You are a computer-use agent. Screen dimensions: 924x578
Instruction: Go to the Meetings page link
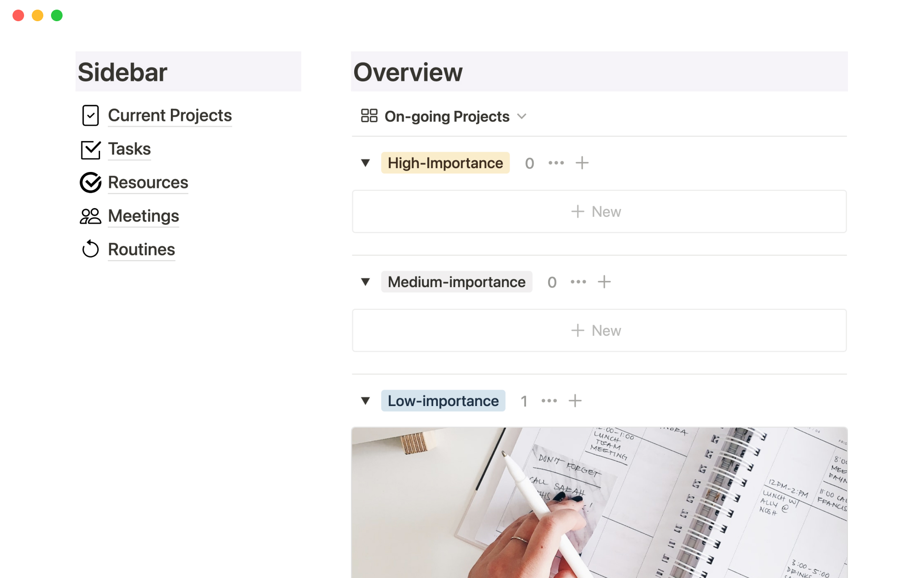click(143, 216)
